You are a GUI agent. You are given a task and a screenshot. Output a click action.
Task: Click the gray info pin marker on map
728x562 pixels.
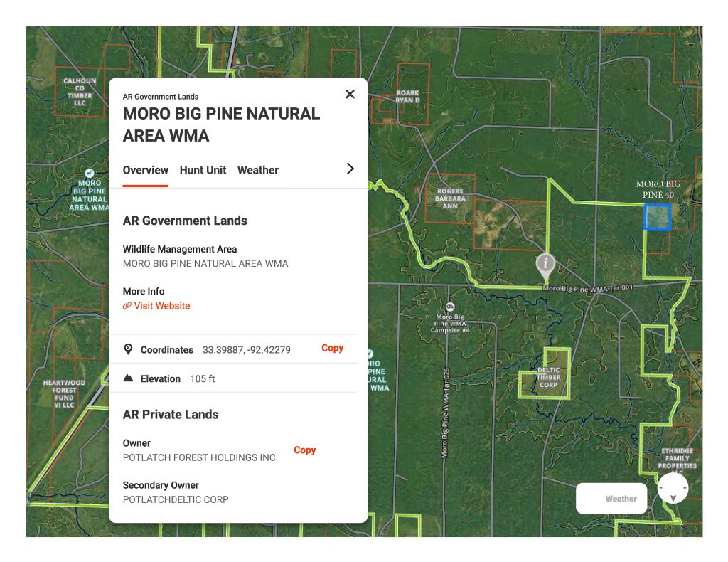pos(545,264)
